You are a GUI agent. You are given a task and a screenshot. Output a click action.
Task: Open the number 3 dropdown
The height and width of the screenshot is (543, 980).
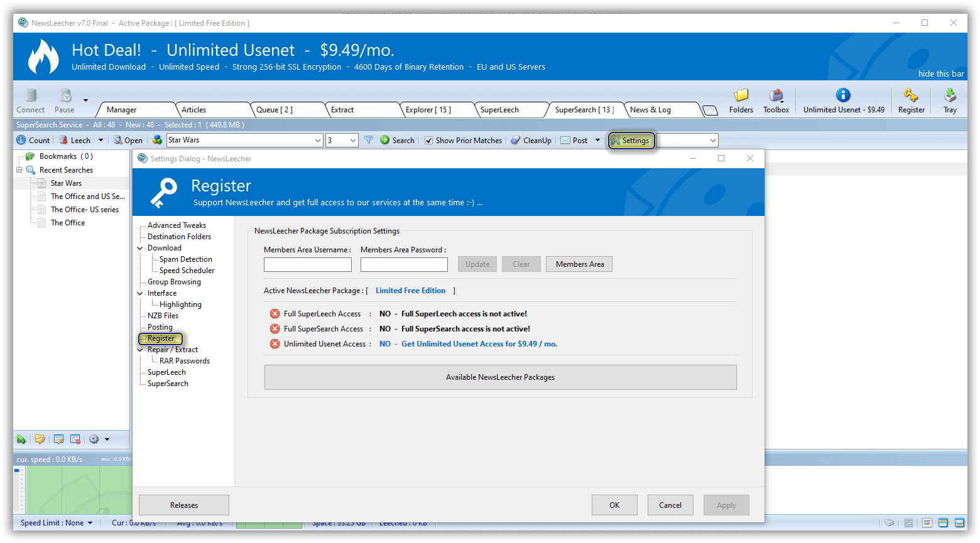pyautogui.click(x=353, y=141)
